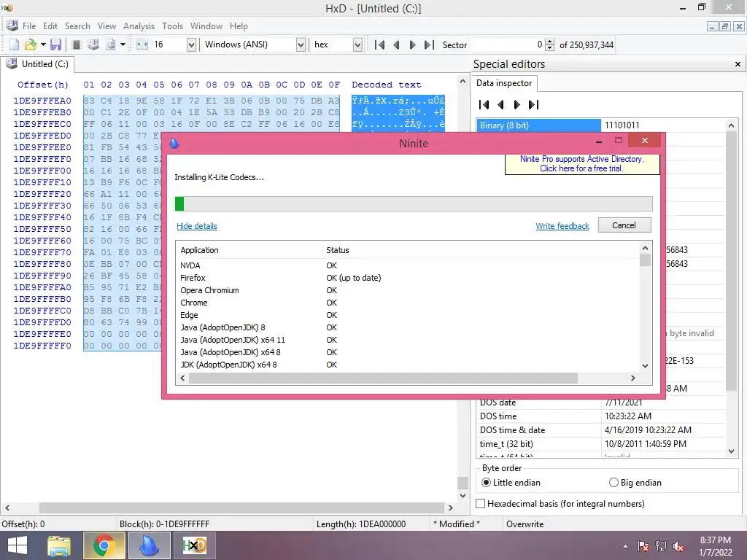This screenshot has height=560, width=747.
Task: Close the Special editors panel
Action: point(738,64)
